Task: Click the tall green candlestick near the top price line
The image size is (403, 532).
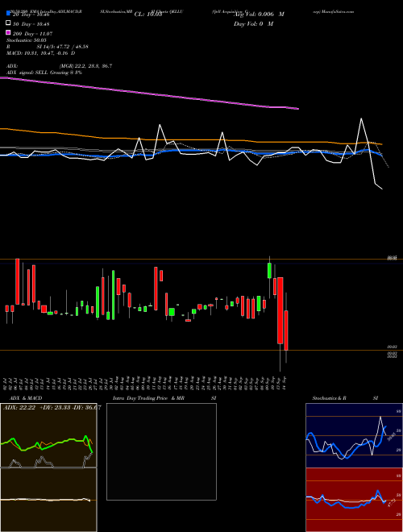Action: pyautogui.click(x=269, y=270)
